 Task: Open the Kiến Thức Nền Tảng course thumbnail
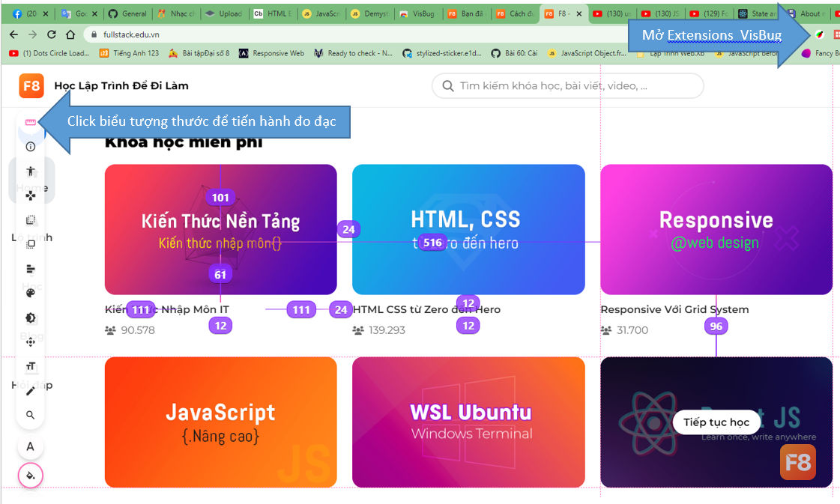(221, 229)
